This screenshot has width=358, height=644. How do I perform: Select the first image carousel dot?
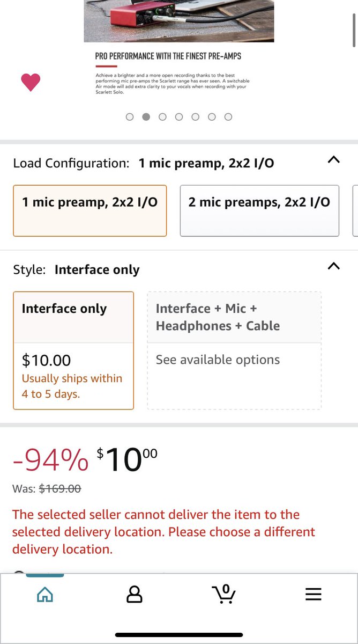coord(130,117)
